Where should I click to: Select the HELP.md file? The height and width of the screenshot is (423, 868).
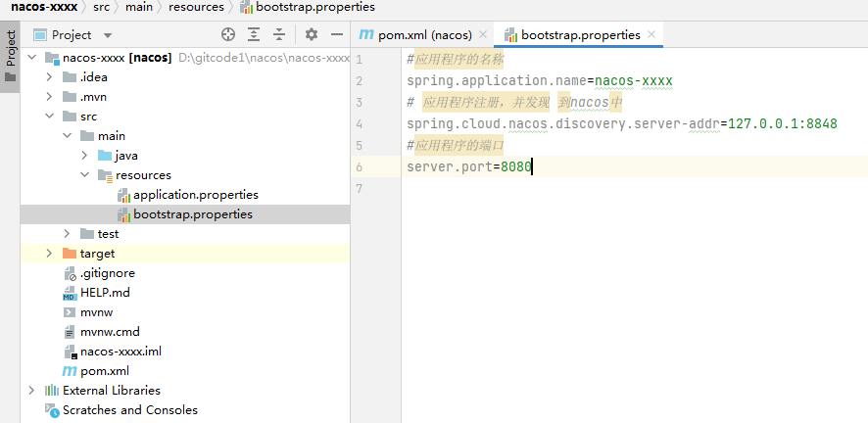[x=105, y=293]
